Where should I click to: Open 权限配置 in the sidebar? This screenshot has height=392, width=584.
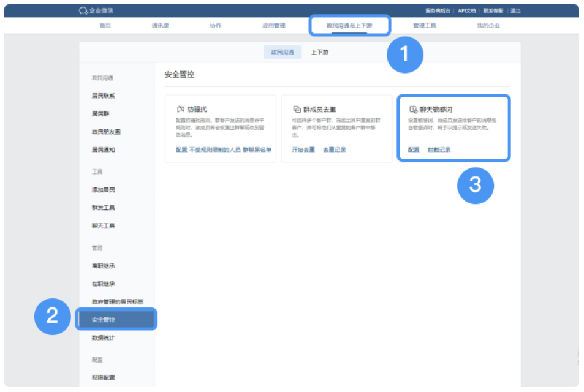tap(103, 377)
